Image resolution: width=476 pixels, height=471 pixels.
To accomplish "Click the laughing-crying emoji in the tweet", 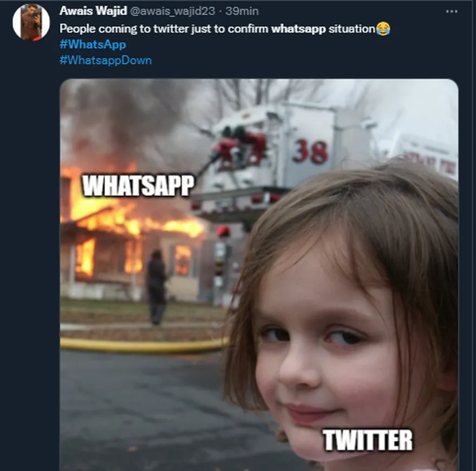I will tap(383, 29).
